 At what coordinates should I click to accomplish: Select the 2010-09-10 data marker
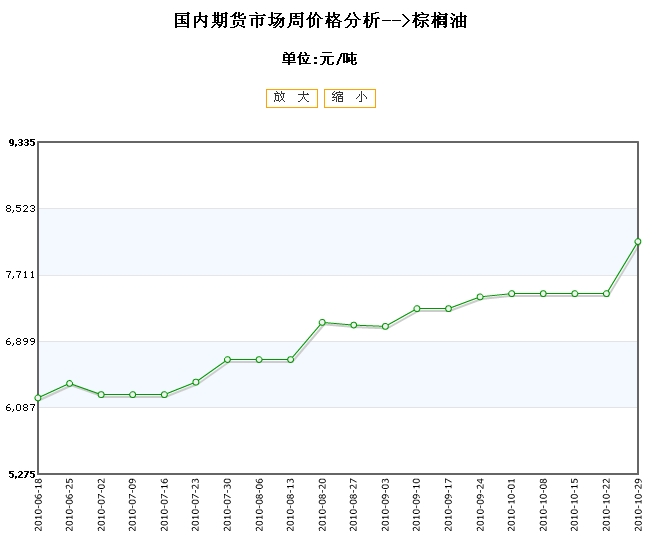[x=417, y=308]
